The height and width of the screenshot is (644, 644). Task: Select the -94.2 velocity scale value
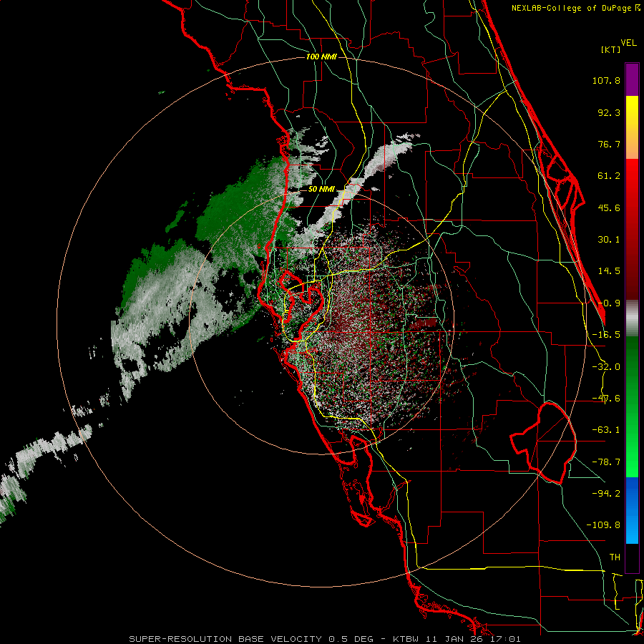tap(606, 493)
